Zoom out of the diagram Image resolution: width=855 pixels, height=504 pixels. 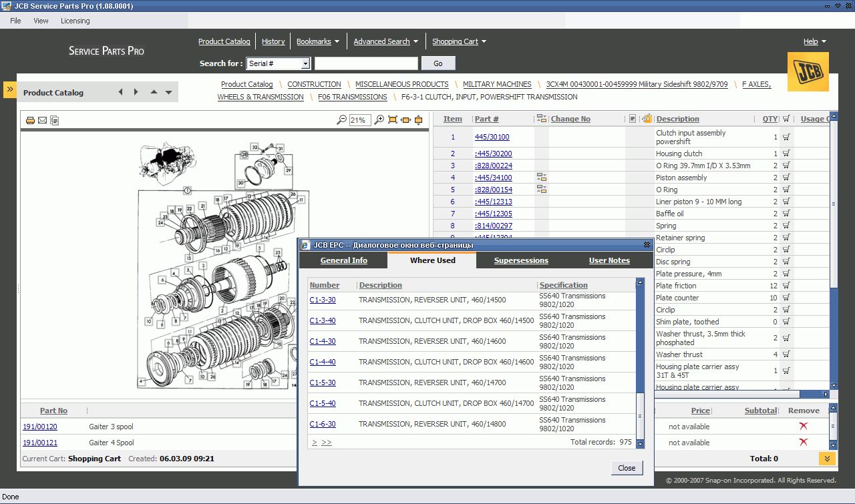pyautogui.click(x=342, y=120)
